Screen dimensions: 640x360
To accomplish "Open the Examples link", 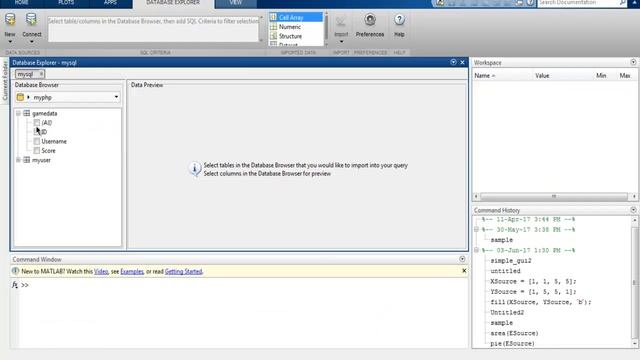I will [x=132, y=271].
